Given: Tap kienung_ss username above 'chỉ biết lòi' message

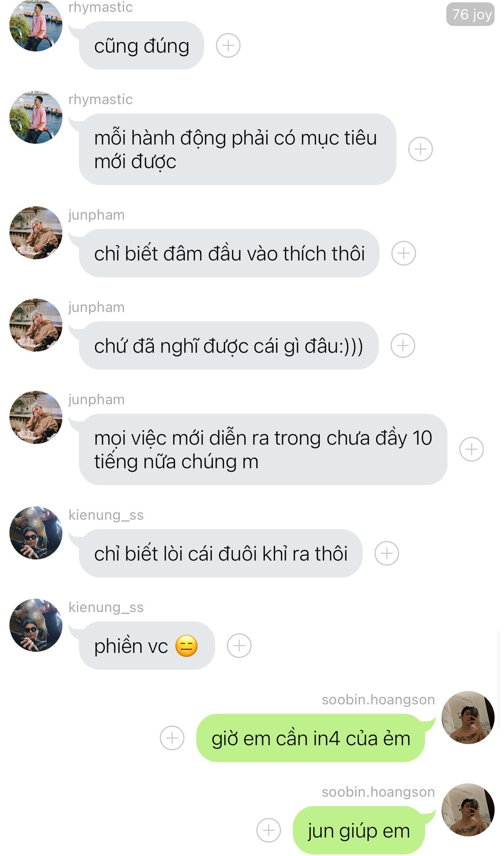Looking at the screenshot, I should coord(106,515).
